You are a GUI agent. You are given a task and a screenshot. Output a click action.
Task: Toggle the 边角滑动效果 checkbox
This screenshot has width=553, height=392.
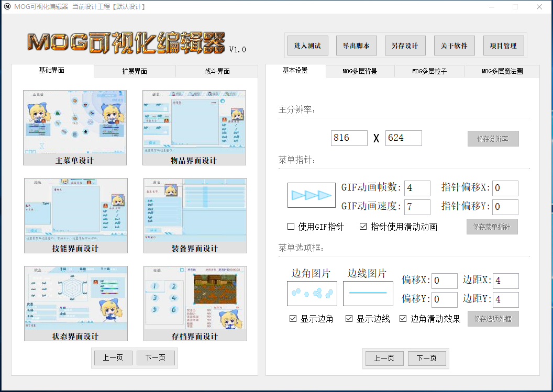403,319
